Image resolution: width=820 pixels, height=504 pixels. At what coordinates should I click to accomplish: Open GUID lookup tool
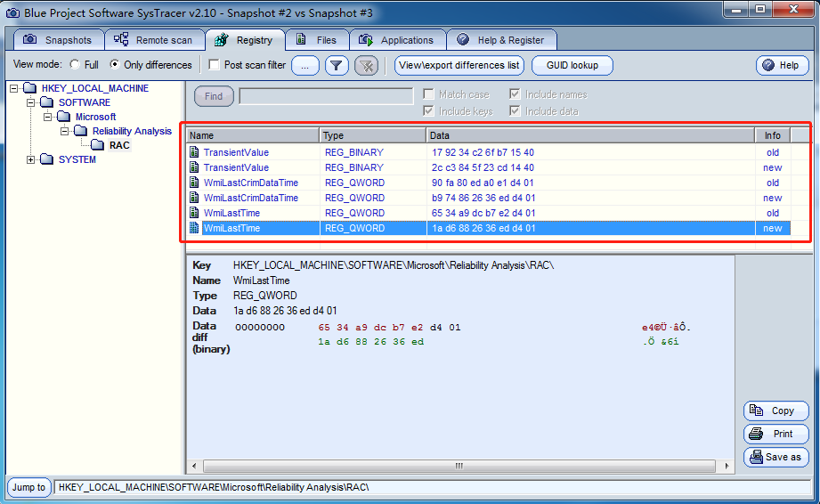pos(572,65)
